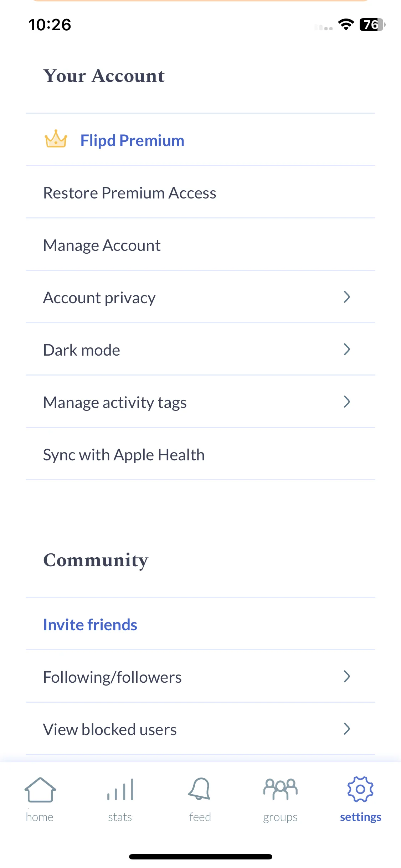The height and width of the screenshot is (868, 401).
Task: Tap Sync with Apple Health
Action: pyautogui.click(x=200, y=454)
